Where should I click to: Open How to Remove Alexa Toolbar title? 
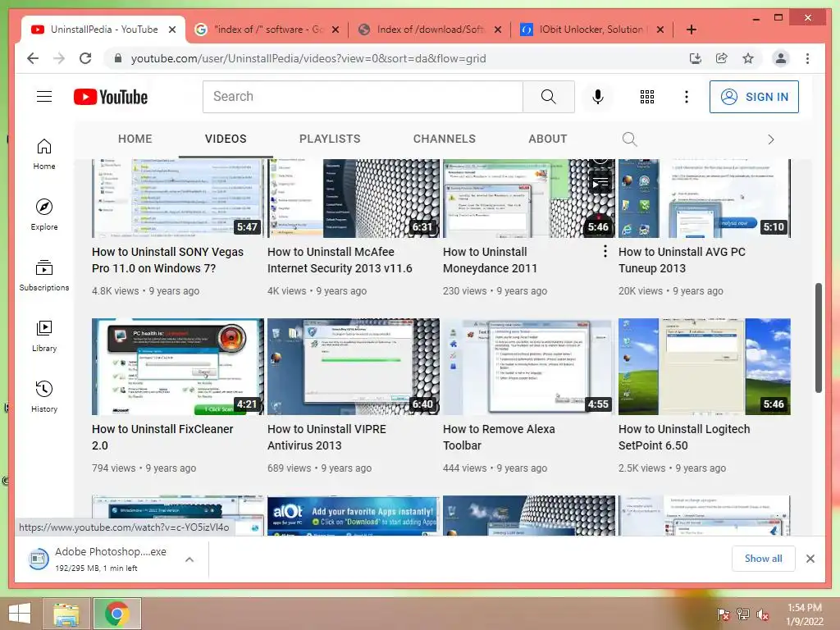click(499, 437)
